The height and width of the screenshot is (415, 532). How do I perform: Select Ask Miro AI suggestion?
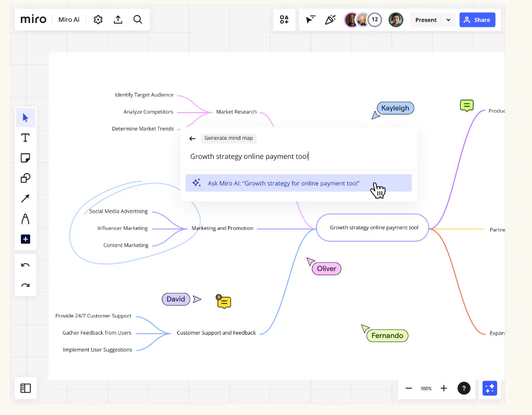298,183
